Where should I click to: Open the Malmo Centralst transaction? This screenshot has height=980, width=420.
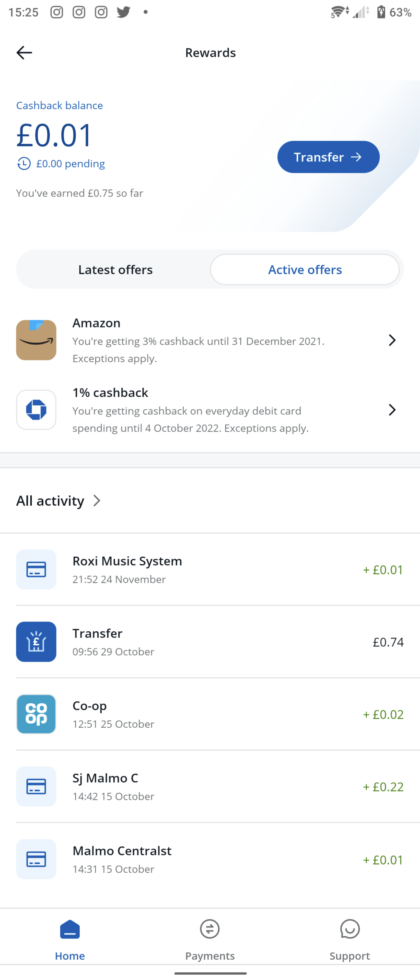pos(210,859)
